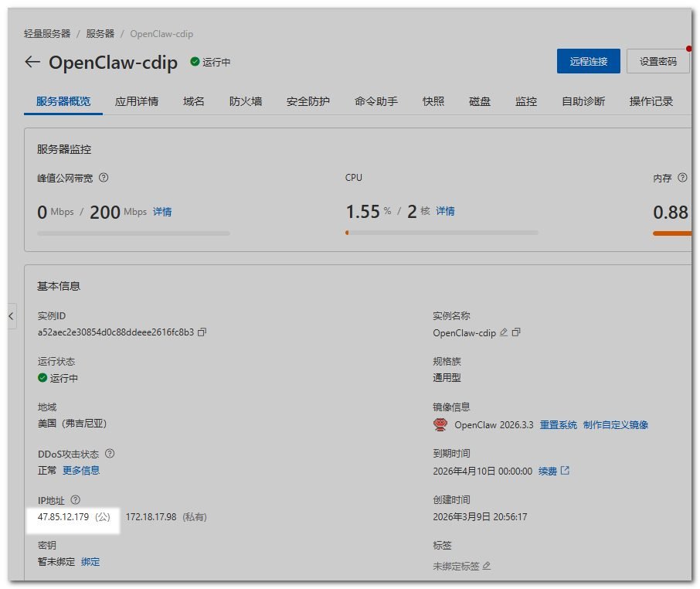
Task: Go back using the left arrow
Action: click(32, 62)
